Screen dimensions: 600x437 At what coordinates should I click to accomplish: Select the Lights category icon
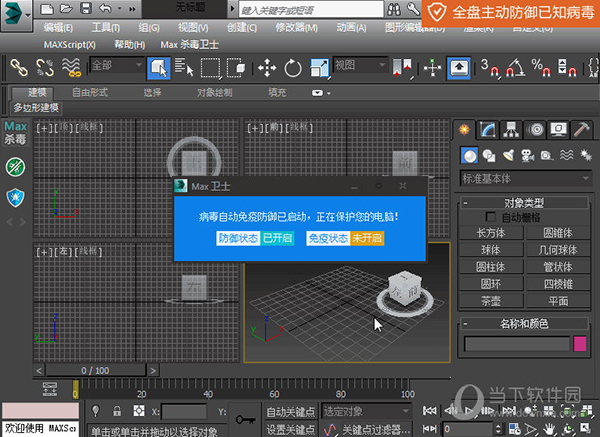click(509, 156)
